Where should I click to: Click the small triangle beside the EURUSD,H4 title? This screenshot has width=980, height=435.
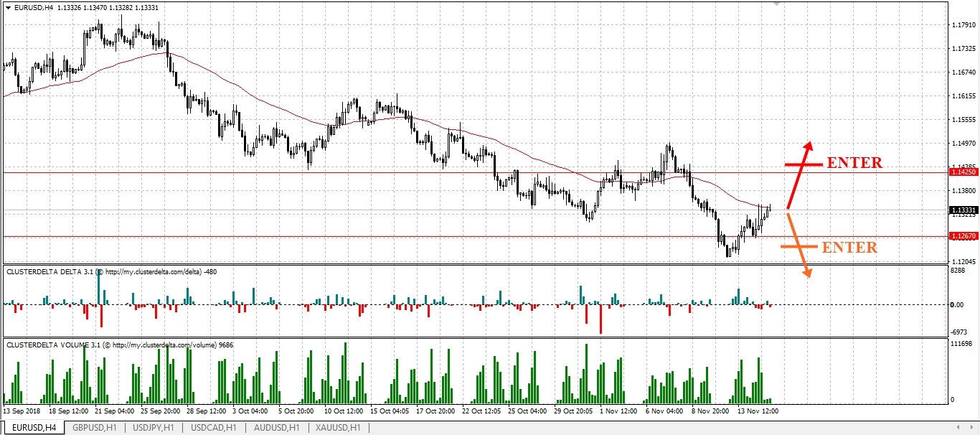[7, 7]
